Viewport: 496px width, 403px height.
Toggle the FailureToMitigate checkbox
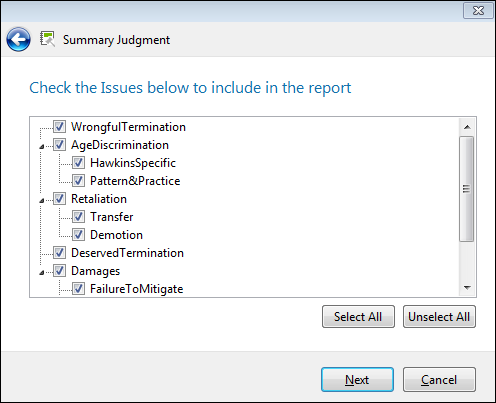(x=78, y=289)
